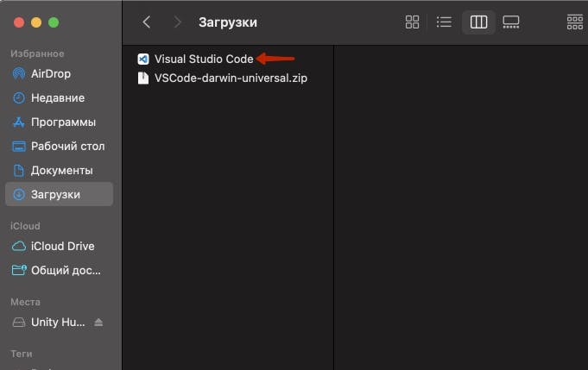
Task: Click the Загрузки window title
Action: tap(228, 22)
